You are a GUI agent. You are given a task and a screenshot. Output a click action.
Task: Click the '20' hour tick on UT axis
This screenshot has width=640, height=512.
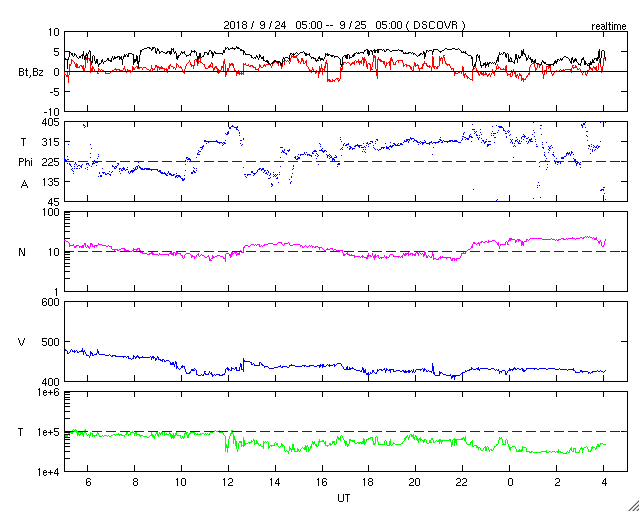pos(416,483)
